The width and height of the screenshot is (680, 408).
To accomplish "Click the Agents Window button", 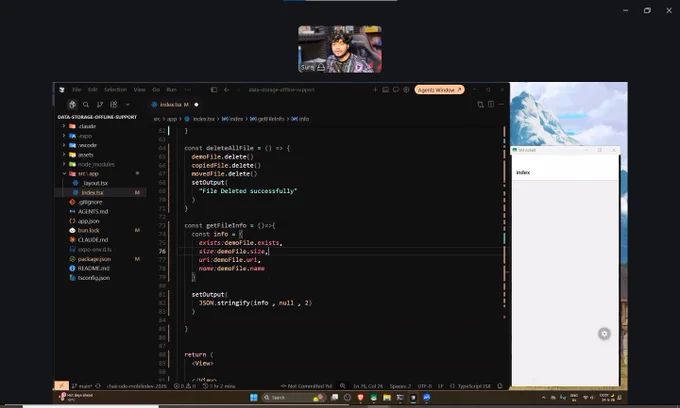I will [439, 90].
